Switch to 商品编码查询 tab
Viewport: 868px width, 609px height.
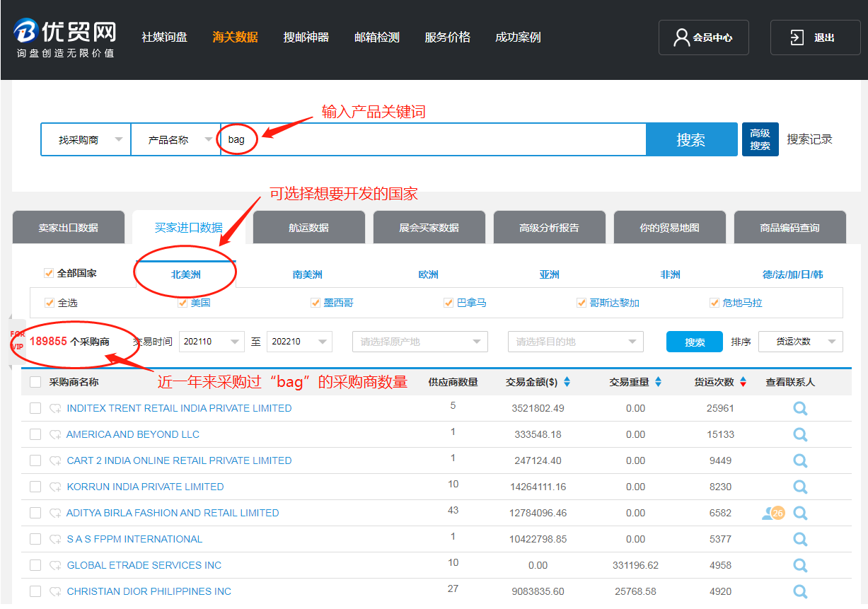[x=790, y=228]
